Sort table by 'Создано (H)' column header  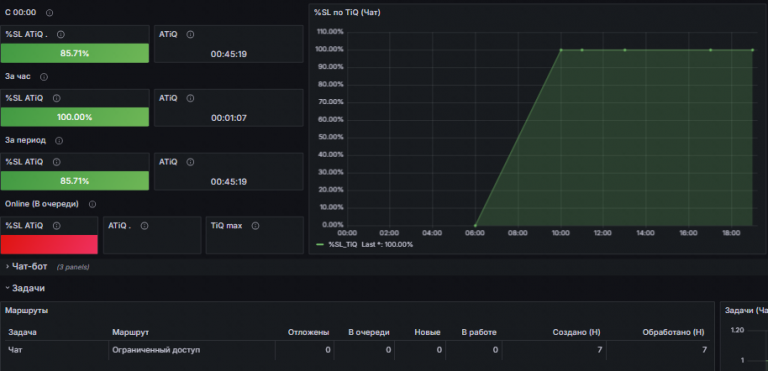click(x=576, y=332)
